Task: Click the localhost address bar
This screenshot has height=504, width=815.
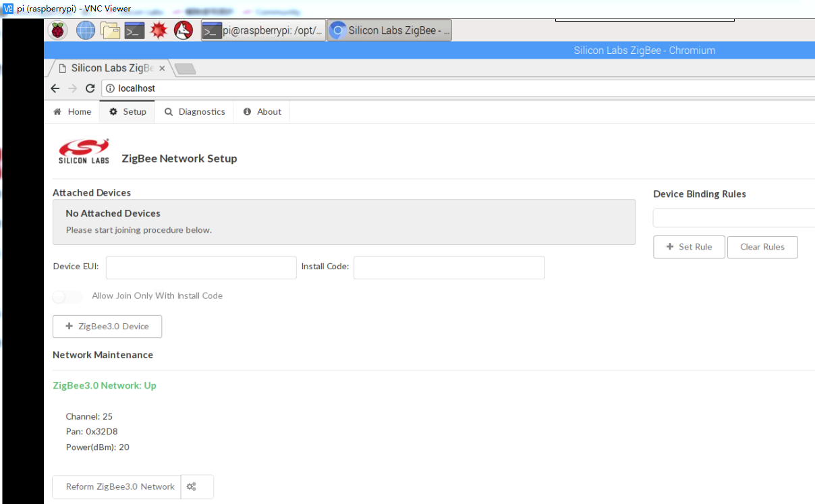Action: pos(459,88)
